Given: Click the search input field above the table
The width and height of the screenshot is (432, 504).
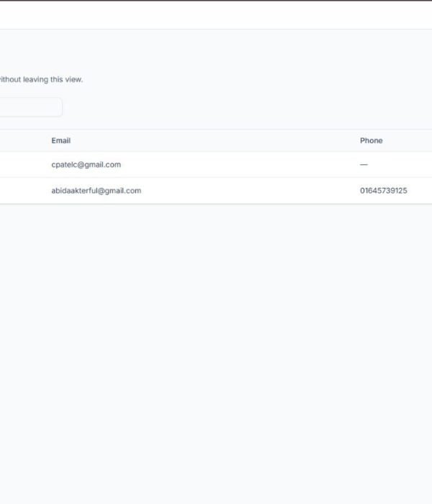Looking at the screenshot, I should point(29,107).
